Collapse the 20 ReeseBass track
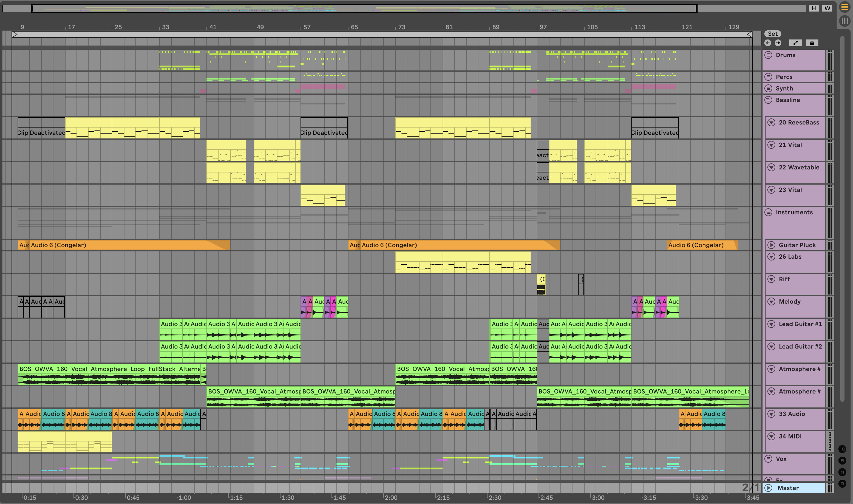Image resolution: width=853 pixels, height=504 pixels. point(772,122)
